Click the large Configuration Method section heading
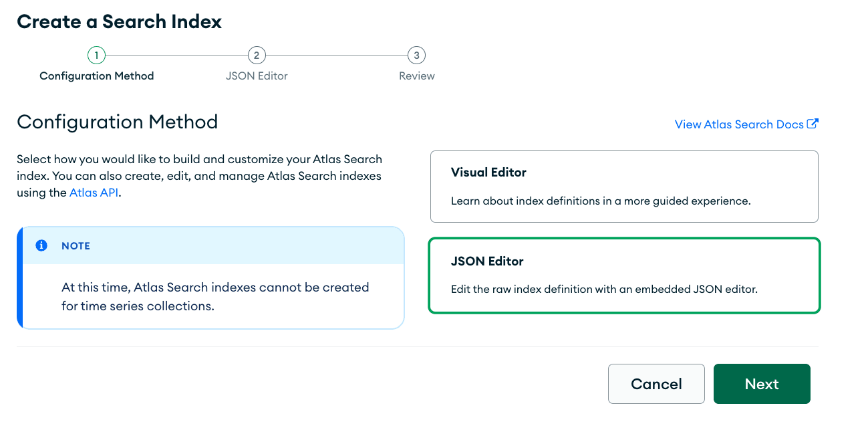 tap(117, 122)
